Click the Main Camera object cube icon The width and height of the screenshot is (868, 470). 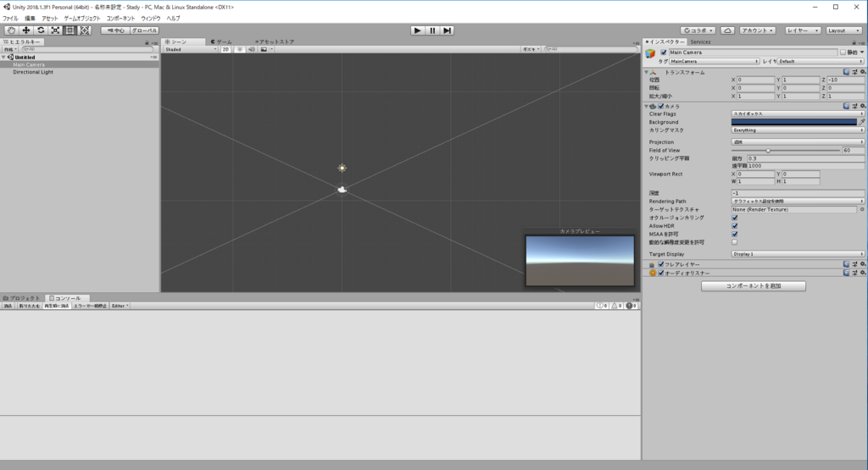click(650, 53)
